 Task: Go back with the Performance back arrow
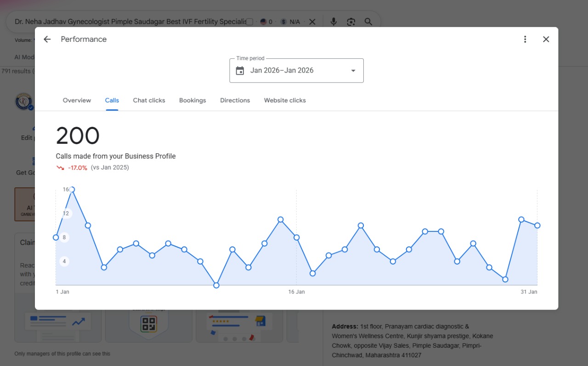click(x=47, y=39)
